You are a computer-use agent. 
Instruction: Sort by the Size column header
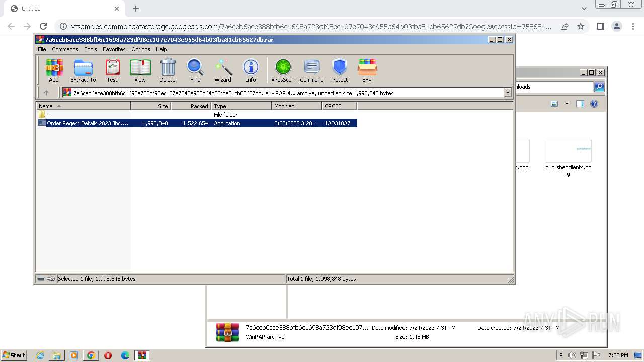(x=151, y=106)
